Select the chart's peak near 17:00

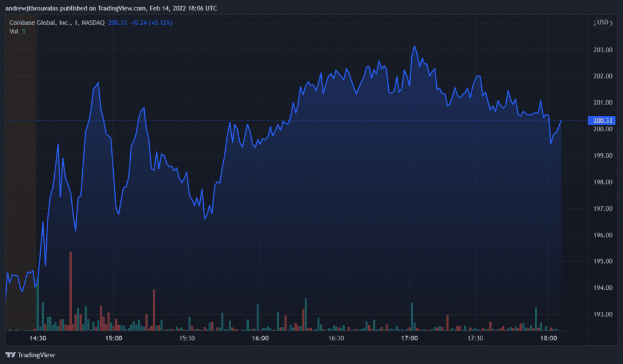pyautogui.click(x=416, y=44)
